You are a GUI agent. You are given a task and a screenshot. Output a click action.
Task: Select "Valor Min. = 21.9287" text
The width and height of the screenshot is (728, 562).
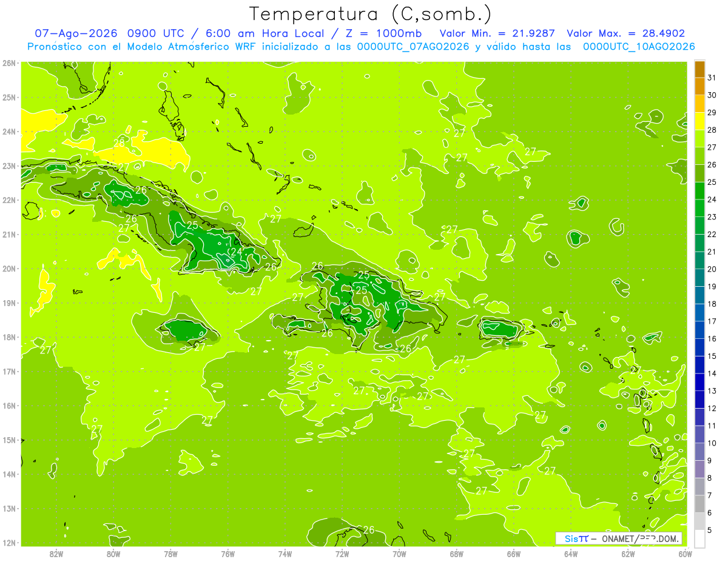point(499,33)
